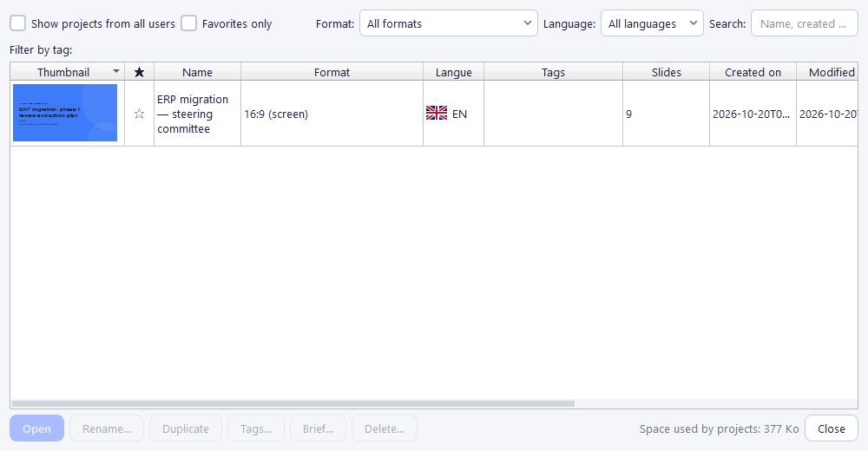The height and width of the screenshot is (451, 868).
Task: Mark ERP migration project as favorite star
Action: (139, 114)
